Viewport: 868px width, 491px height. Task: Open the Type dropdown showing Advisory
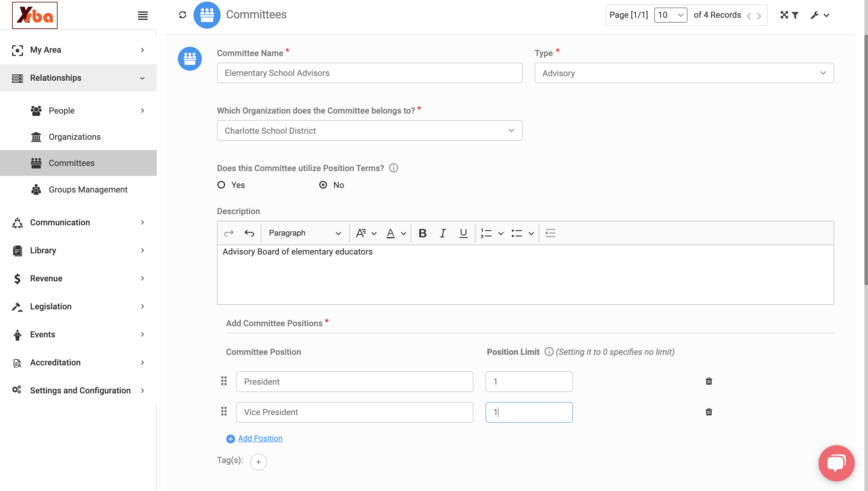coord(684,73)
